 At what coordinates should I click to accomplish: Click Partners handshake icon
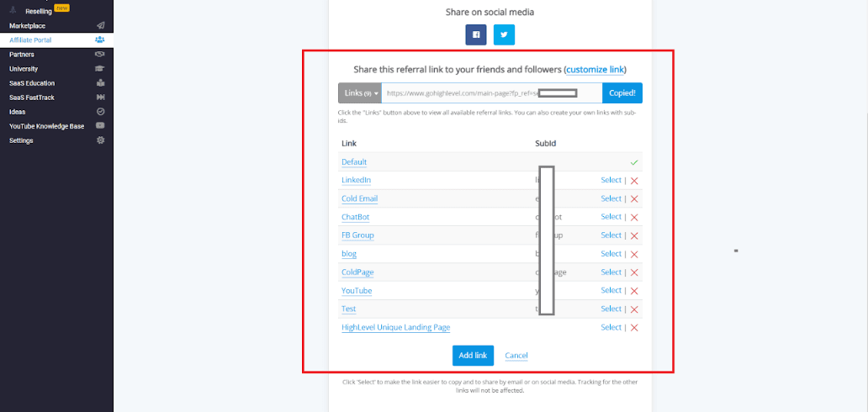click(x=100, y=55)
